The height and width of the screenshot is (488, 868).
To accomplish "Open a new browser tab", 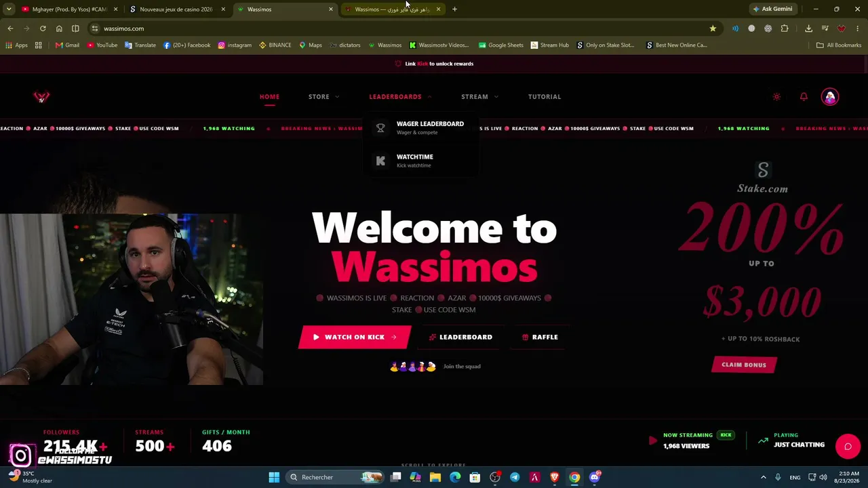I will 454,9.
